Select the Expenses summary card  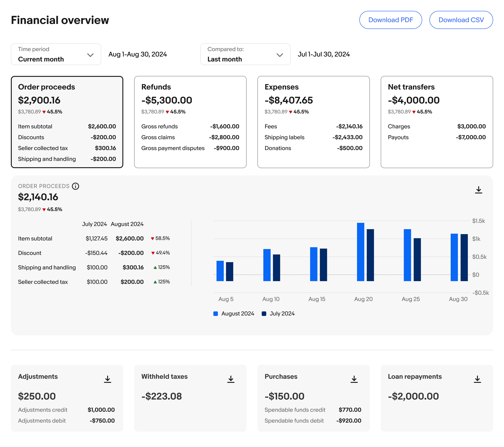click(313, 122)
